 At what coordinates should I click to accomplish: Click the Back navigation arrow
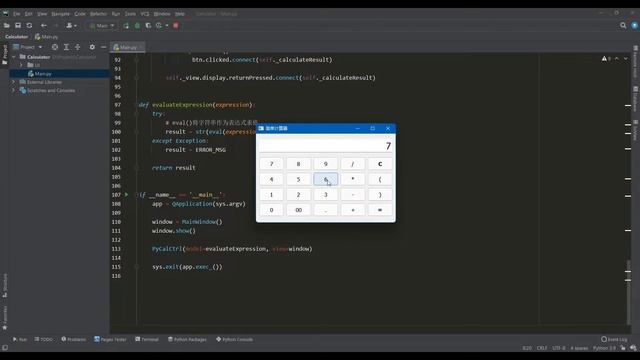click(x=44, y=26)
